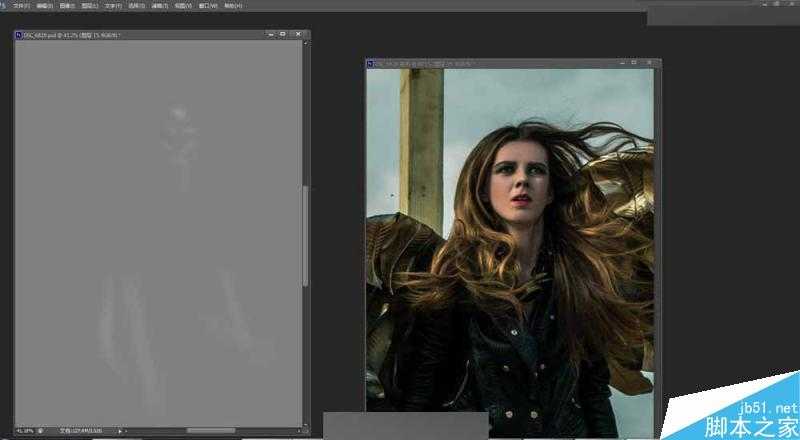Open the 滤镜(T) Filter menu
800x440 pixels.
158,5
